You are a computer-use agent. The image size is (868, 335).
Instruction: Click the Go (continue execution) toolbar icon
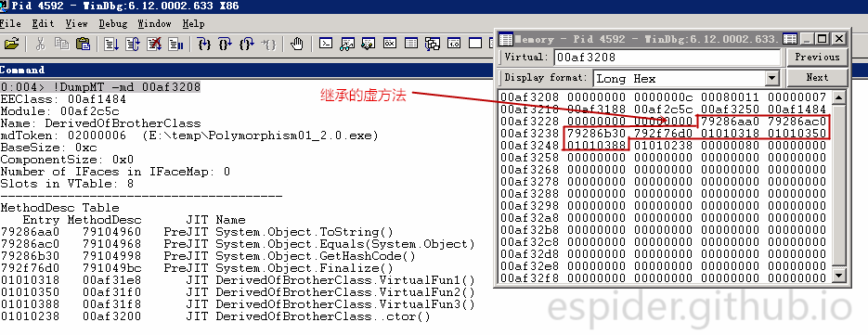[x=111, y=44]
